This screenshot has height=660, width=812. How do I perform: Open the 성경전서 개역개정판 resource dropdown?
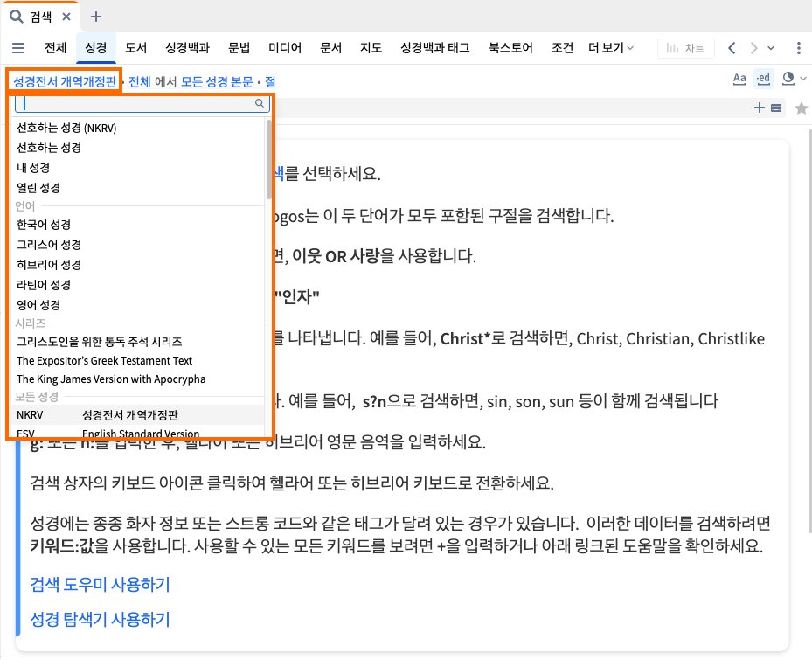[x=65, y=82]
